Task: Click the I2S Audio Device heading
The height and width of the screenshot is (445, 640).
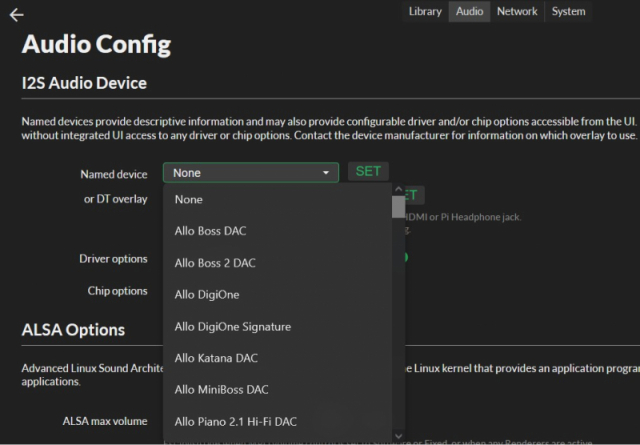Action: (84, 83)
